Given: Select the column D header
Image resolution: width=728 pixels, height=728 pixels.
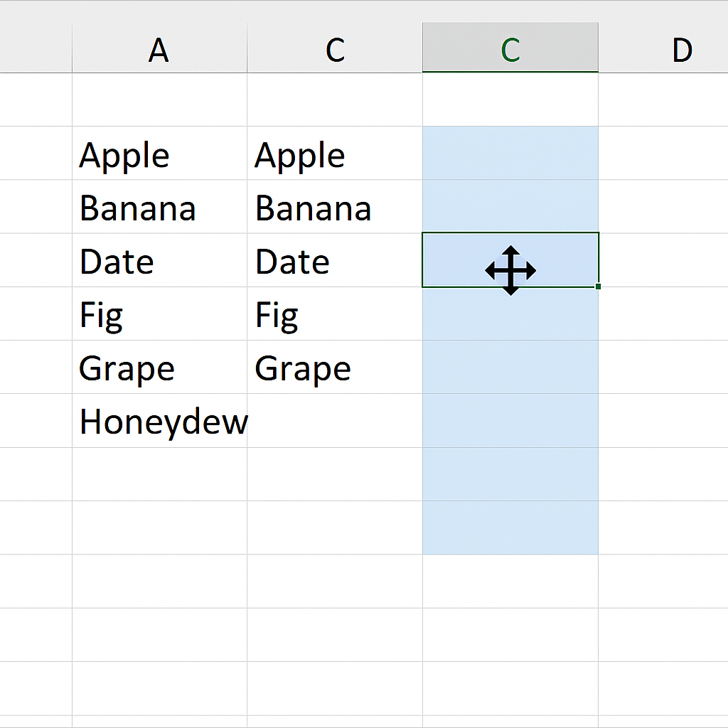Looking at the screenshot, I should pyautogui.click(x=663, y=48).
